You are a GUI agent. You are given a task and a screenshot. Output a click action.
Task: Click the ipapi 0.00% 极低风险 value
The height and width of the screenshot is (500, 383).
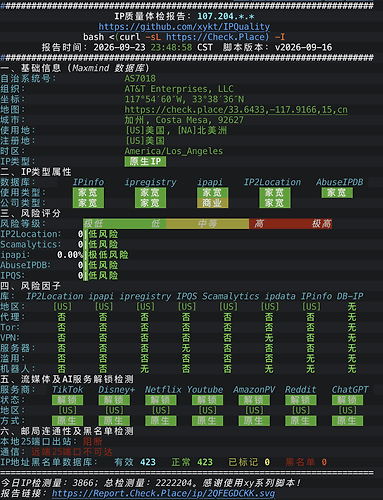coord(93,255)
